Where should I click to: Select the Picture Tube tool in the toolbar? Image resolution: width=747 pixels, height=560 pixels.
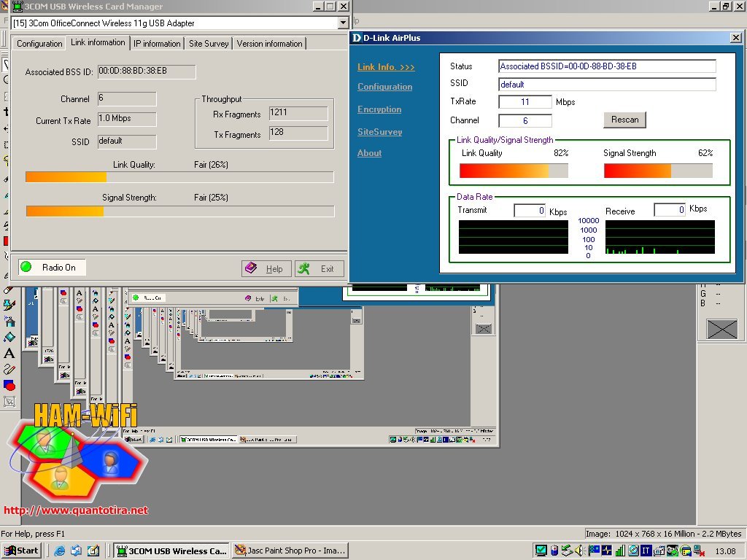coord(9,305)
